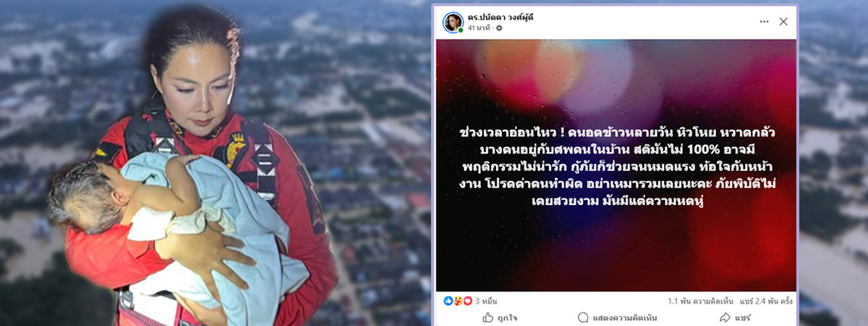Viewport: 868px width, 326px height.
Task: Close the post with the X button
Action: (x=783, y=22)
